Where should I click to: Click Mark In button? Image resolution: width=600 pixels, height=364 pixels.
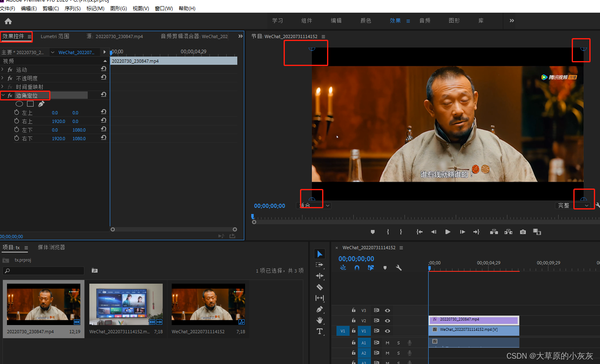point(388,232)
